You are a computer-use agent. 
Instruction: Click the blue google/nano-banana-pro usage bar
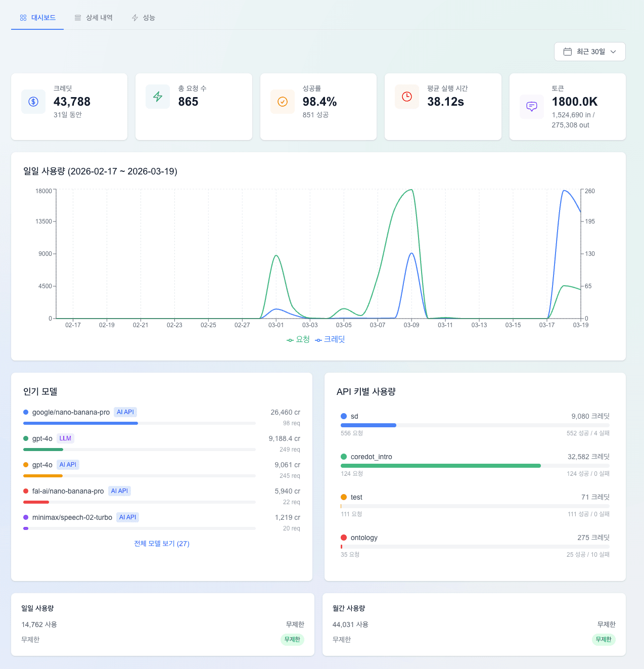coord(80,423)
